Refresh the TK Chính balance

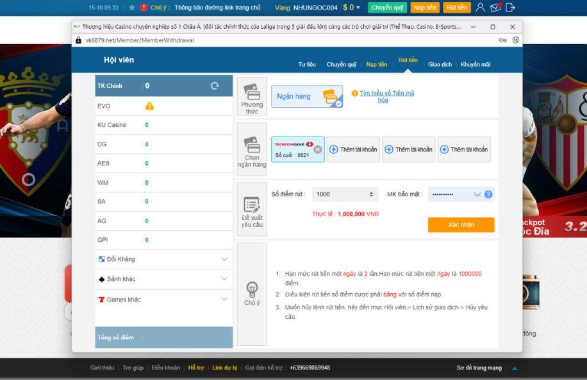point(215,86)
